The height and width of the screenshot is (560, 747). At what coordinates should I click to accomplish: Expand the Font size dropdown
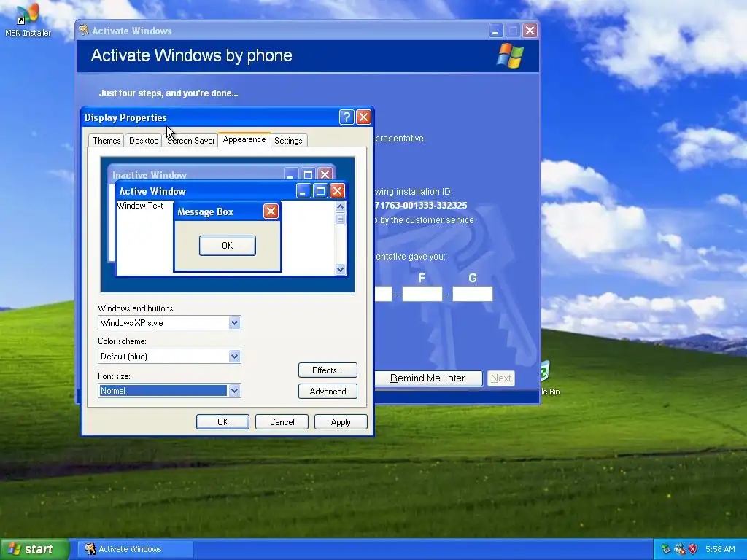tap(234, 391)
